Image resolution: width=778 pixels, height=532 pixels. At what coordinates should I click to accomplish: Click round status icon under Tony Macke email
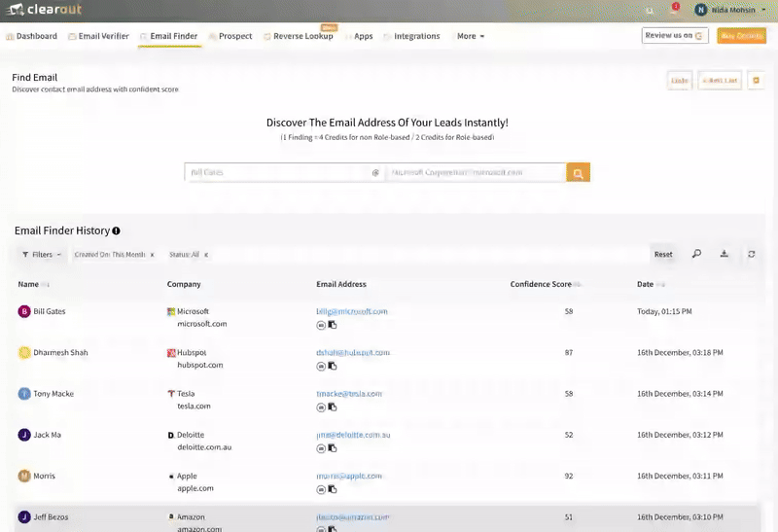tap(321, 408)
